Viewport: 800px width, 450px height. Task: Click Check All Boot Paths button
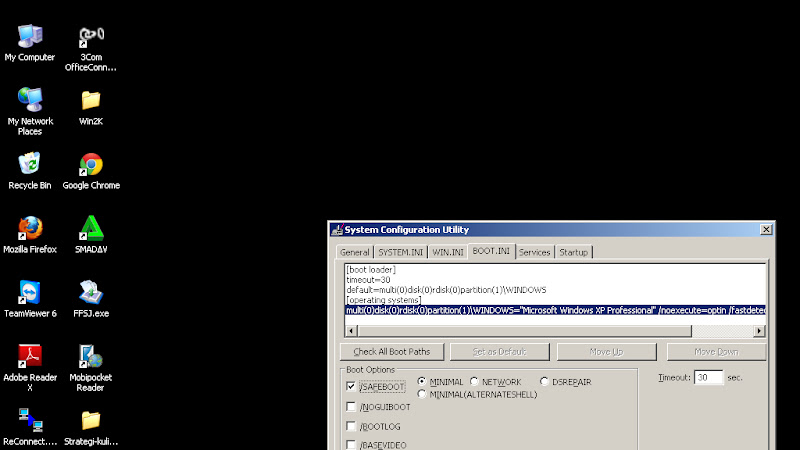click(392, 352)
